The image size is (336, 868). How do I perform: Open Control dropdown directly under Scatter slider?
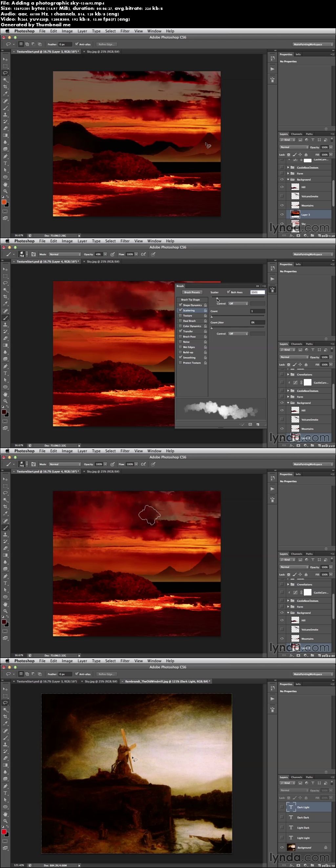pyautogui.click(x=238, y=304)
